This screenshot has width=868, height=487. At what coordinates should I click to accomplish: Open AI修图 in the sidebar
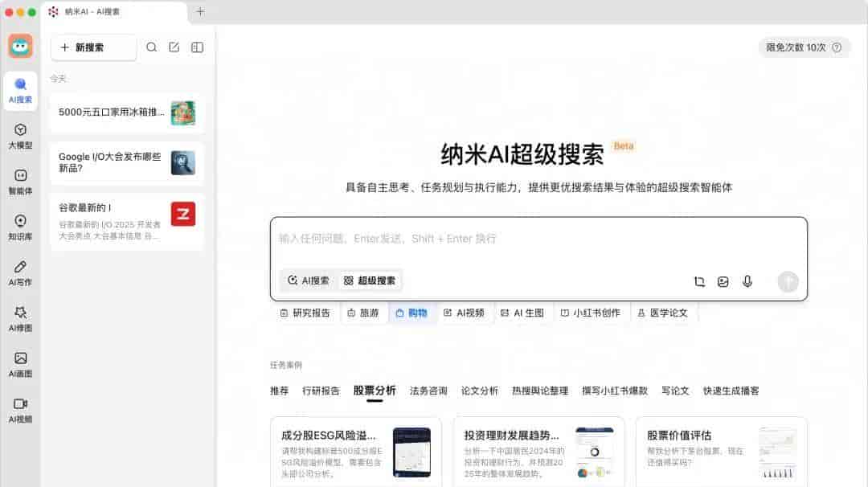(20, 319)
